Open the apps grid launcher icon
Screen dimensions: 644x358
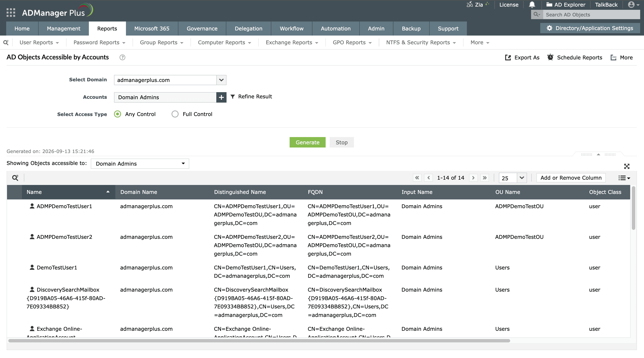click(x=11, y=13)
